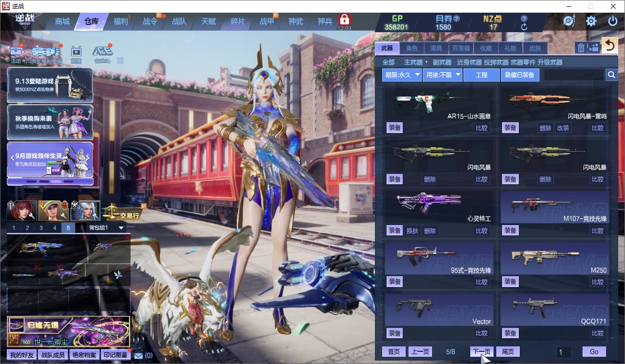Toggle the 隐藏已装备 filter
Screen dimensions: 625x364
[520, 75]
